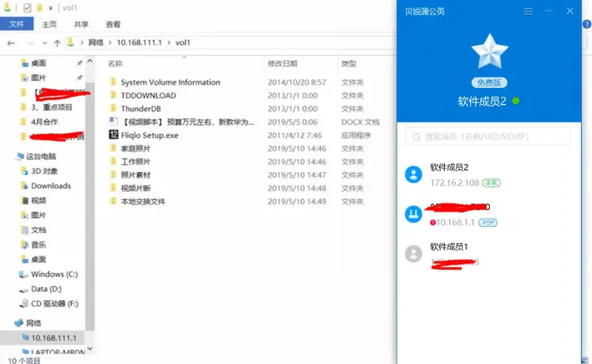
Task: Open the 4月合作 sidebar folder
Action: click(x=44, y=122)
